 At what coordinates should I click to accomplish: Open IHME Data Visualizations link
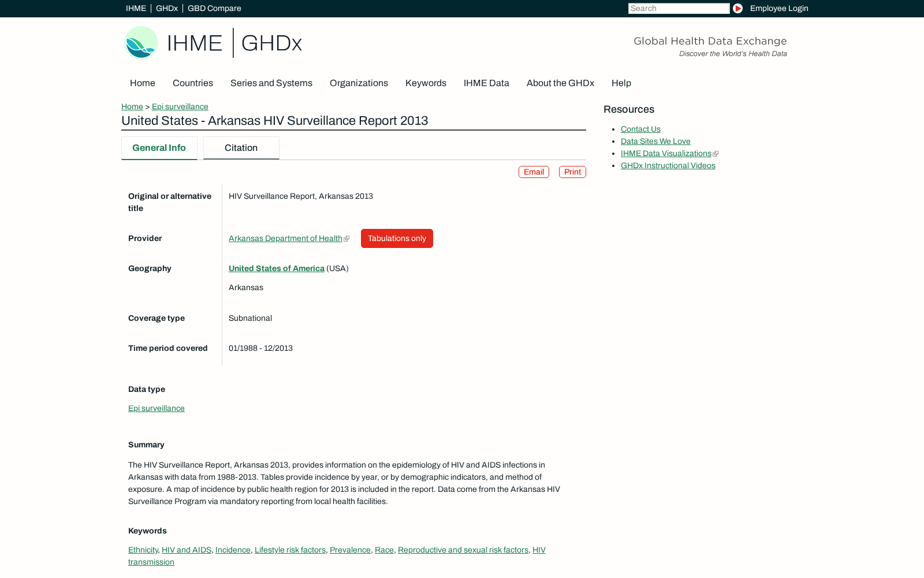pyautogui.click(x=666, y=154)
